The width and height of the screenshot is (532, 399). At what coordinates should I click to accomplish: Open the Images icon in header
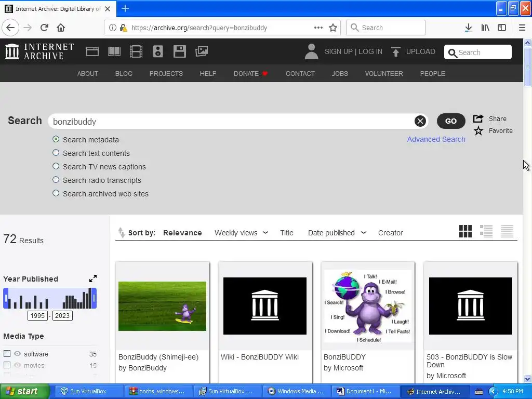coord(202,51)
